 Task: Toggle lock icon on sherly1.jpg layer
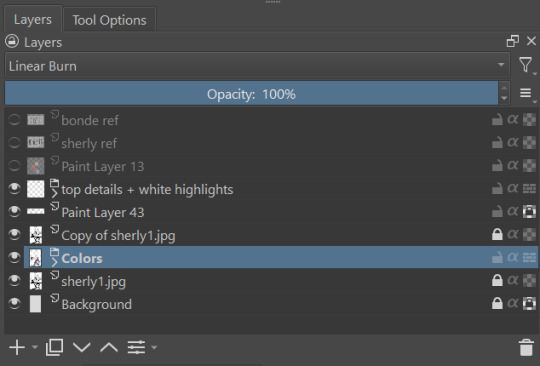point(497,281)
